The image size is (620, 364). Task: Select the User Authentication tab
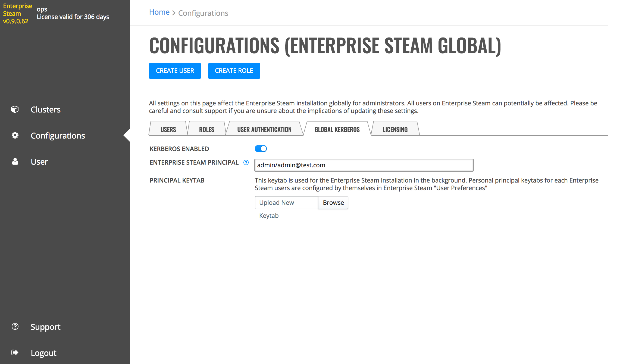[x=264, y=129]
